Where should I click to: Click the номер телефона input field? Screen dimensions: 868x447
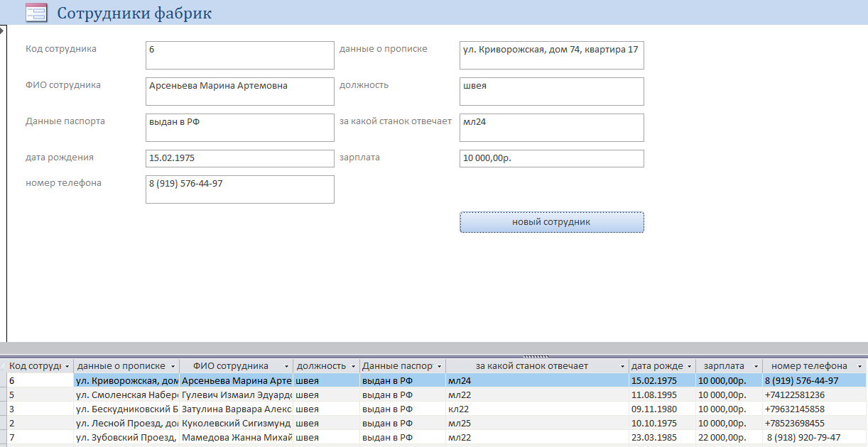coord(239,189)
